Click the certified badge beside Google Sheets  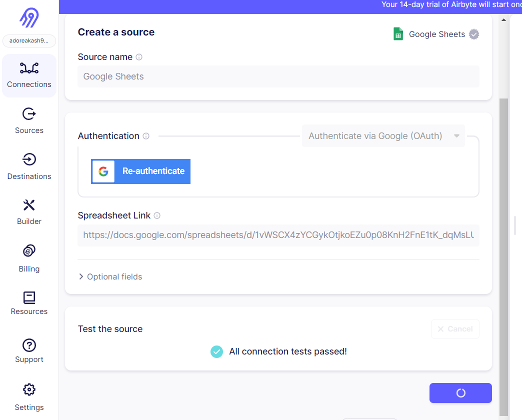[474, 34]
